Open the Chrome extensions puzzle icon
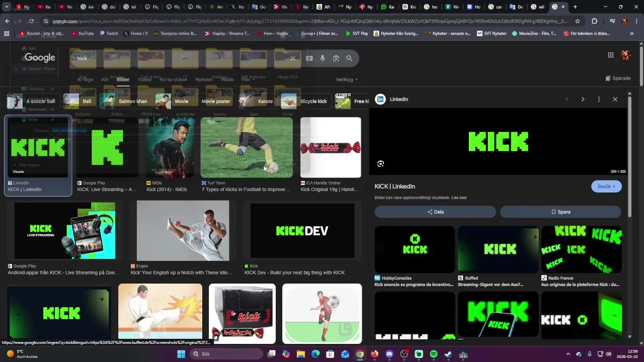The width and height of the screenshot is (644, 362). tap(595, 21)
